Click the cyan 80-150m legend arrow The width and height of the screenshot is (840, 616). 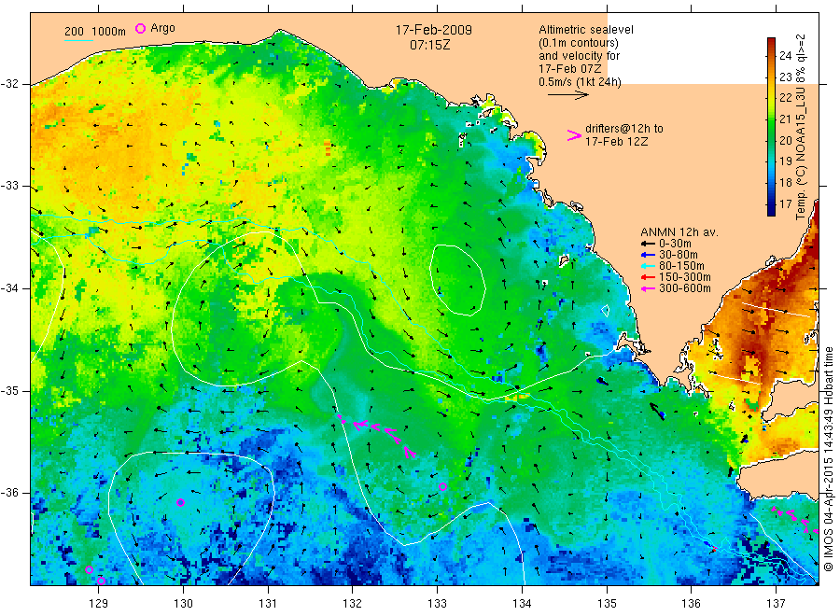pos(649,266)
